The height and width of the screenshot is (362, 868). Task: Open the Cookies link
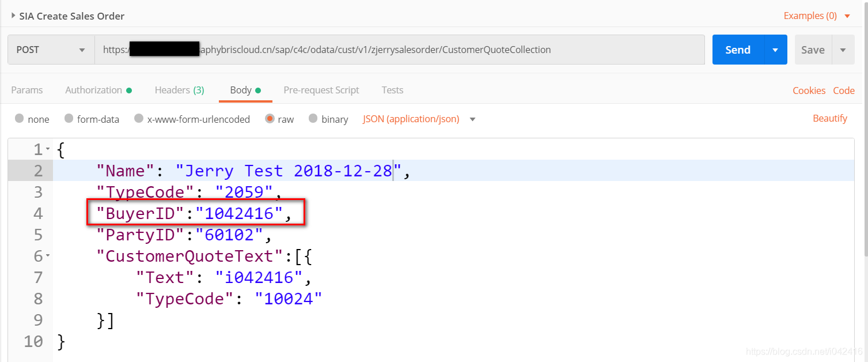pos(809,90)
